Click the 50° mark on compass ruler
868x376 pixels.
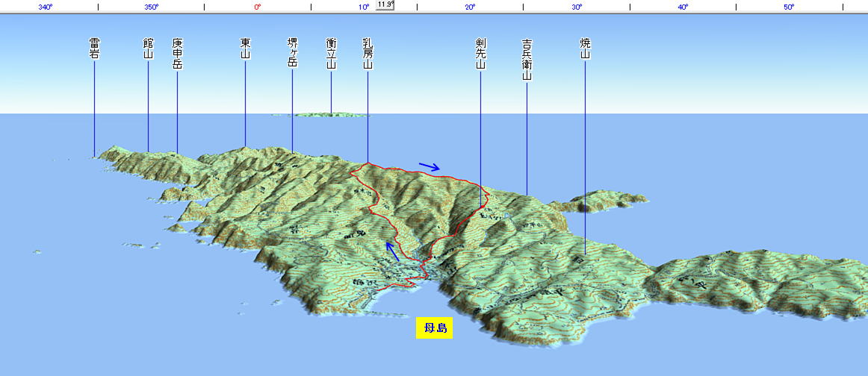[789, 7]
